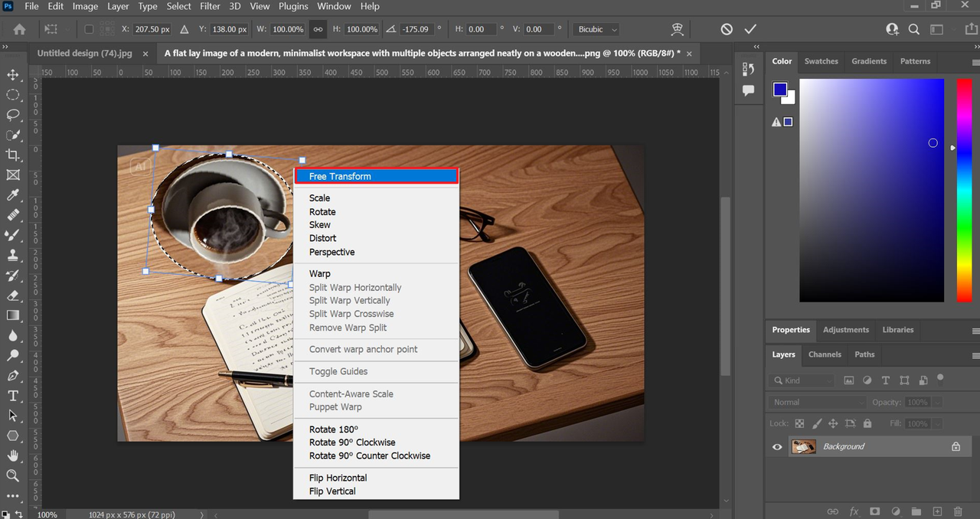
Task: Choose Rotate 90° Clockwise in context menu
Action: point(352,442)
